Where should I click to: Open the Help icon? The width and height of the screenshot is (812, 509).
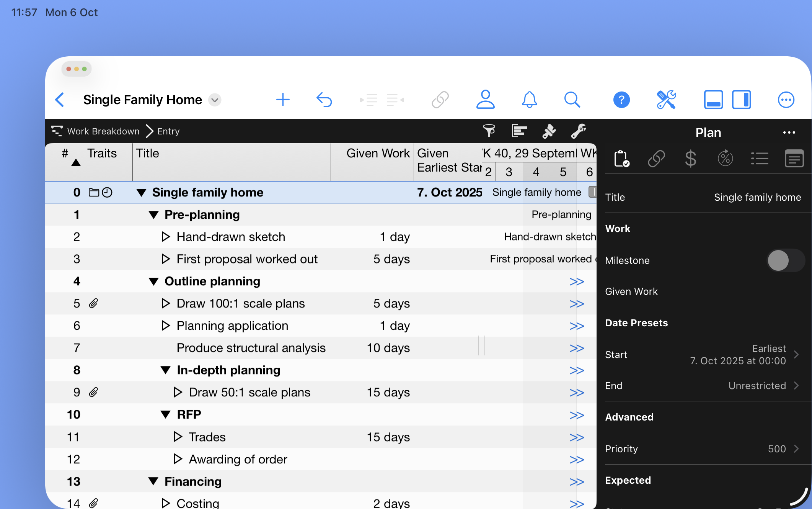click(621, 100)
